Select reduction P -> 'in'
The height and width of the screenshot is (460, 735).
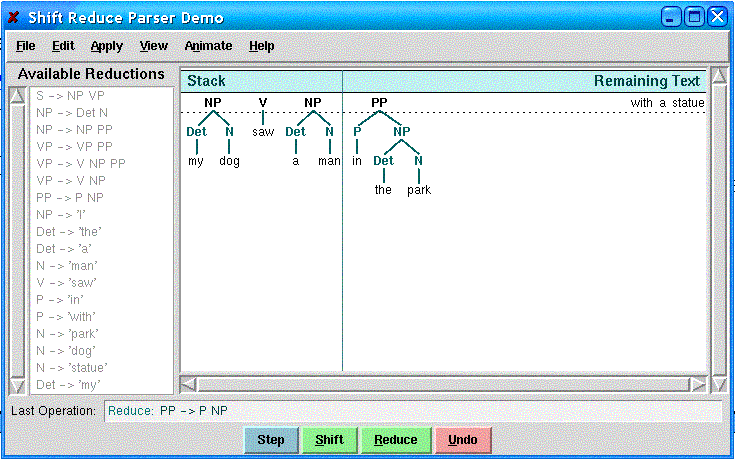coord(60,300)
